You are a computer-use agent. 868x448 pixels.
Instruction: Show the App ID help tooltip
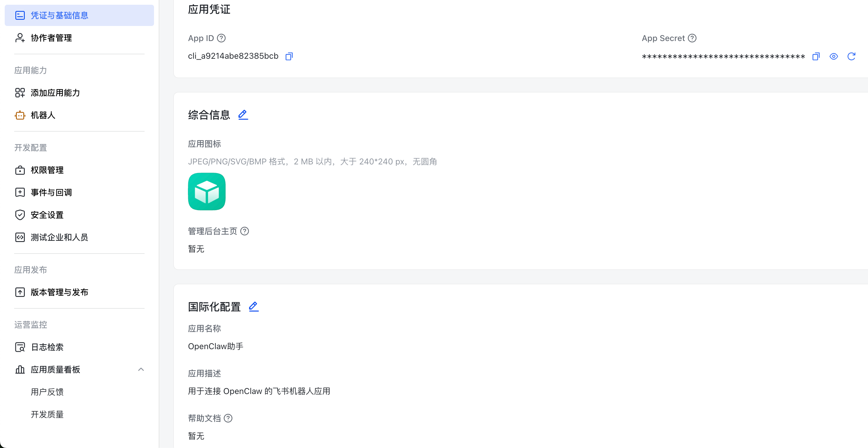(x=221, y=38)
